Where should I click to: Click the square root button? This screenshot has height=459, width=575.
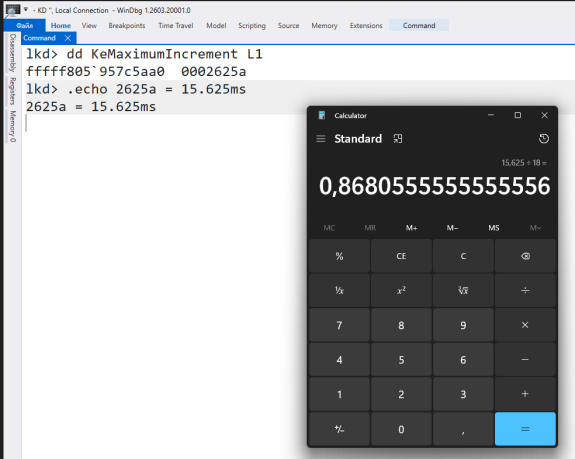click(463, 290)
